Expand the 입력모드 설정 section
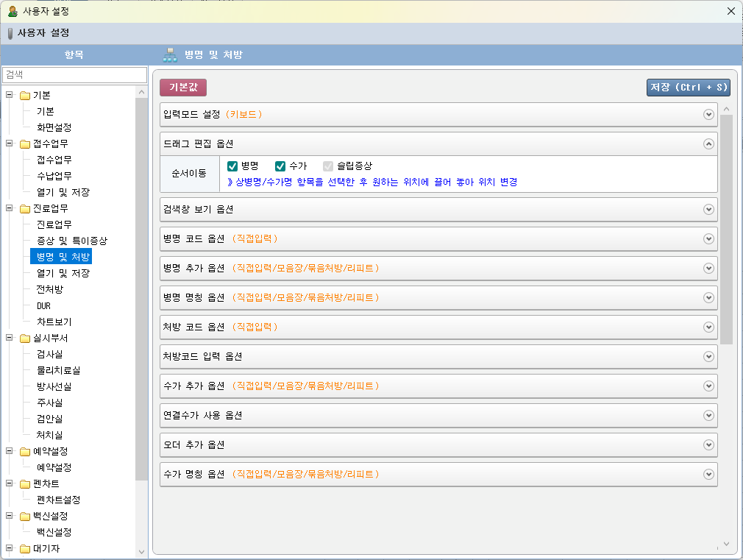This screenshot has height=560, width=743. tap(708, 115)
